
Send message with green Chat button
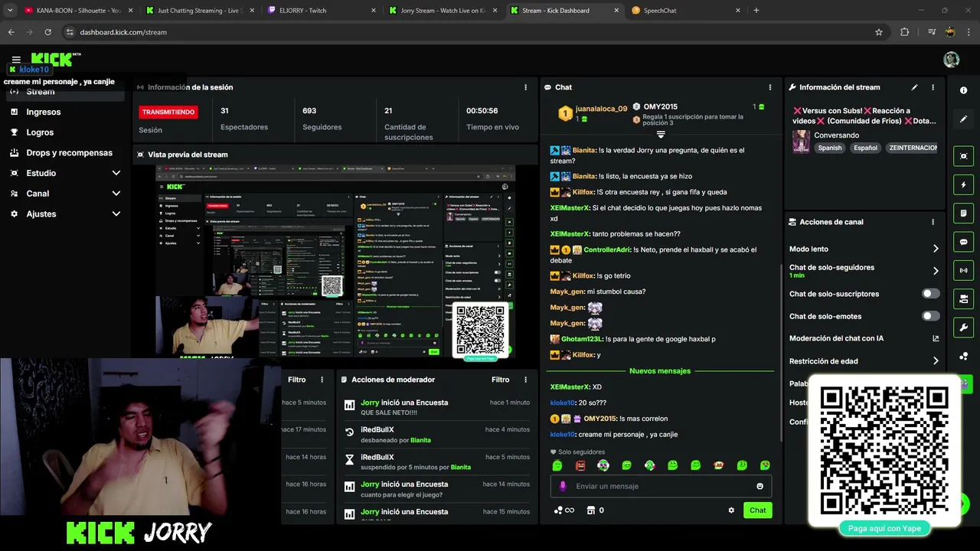[757, 510]
